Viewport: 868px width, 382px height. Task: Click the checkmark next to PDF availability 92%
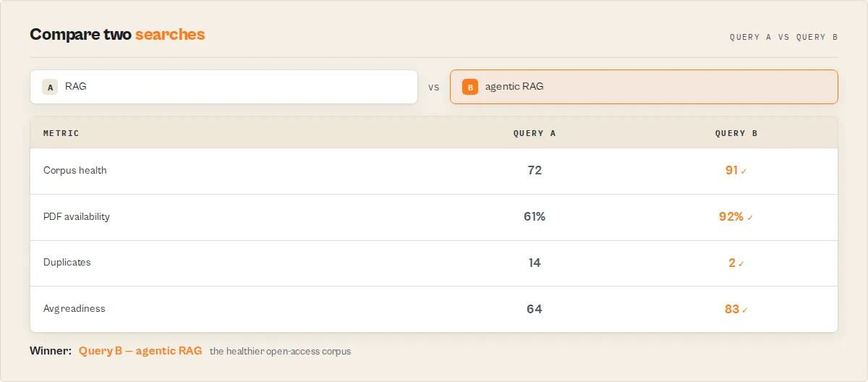750,218
